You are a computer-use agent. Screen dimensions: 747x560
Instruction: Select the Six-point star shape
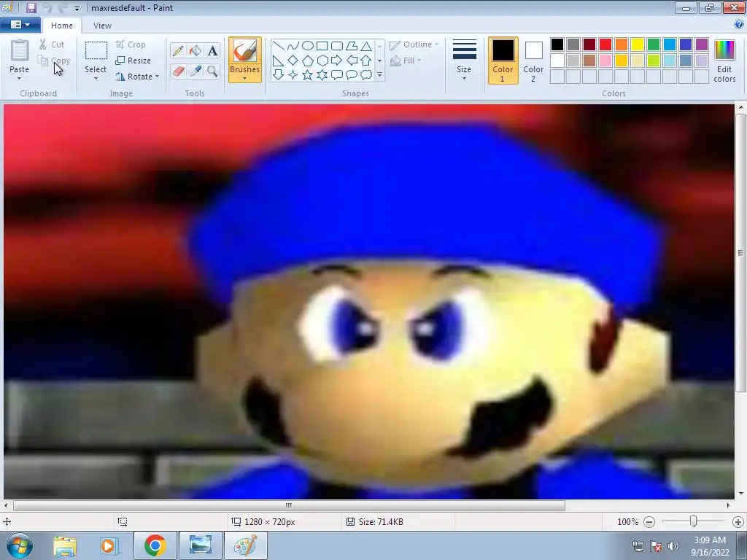322,75
